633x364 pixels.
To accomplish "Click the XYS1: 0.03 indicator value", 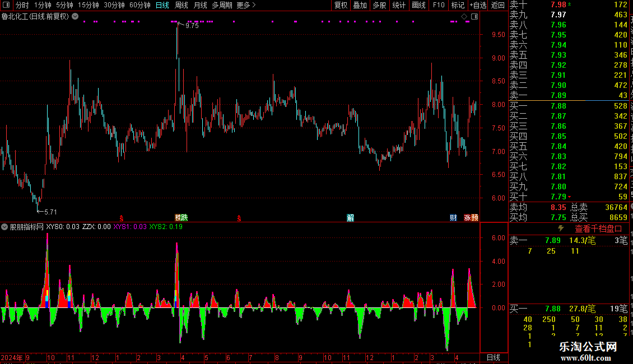I will point(130,227).
